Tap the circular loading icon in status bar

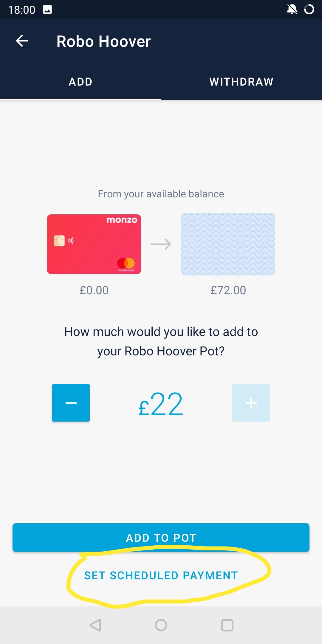309,10
